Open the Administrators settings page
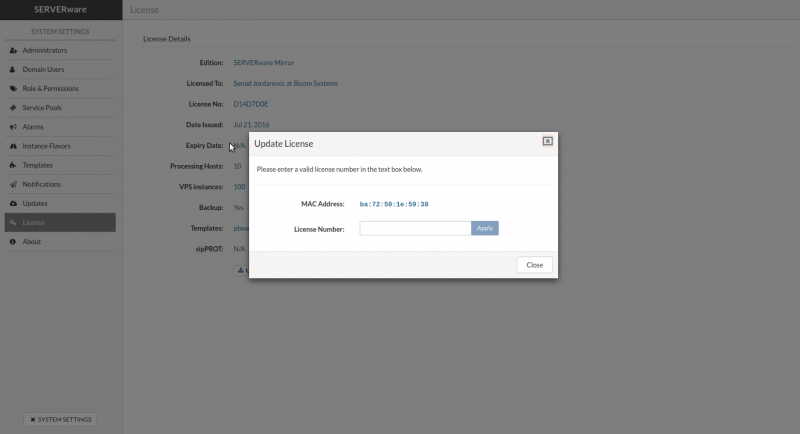Screen dimensions: 800x434 pyautogui.click(x=60, y=50)
